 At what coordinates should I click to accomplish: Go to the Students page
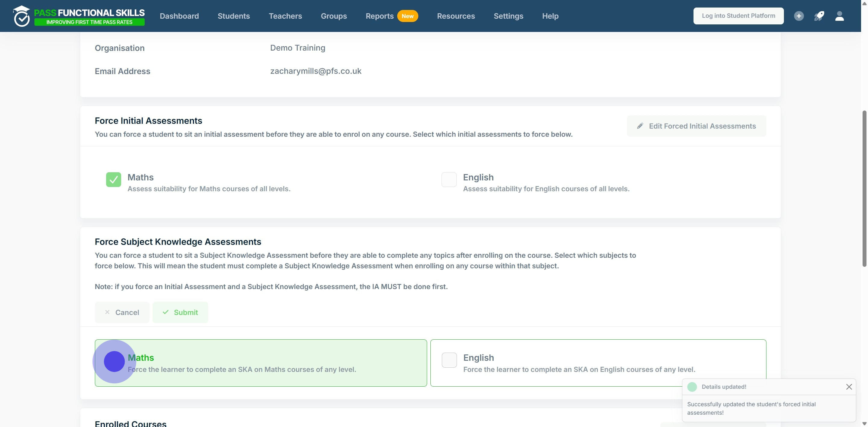point(234,16)
